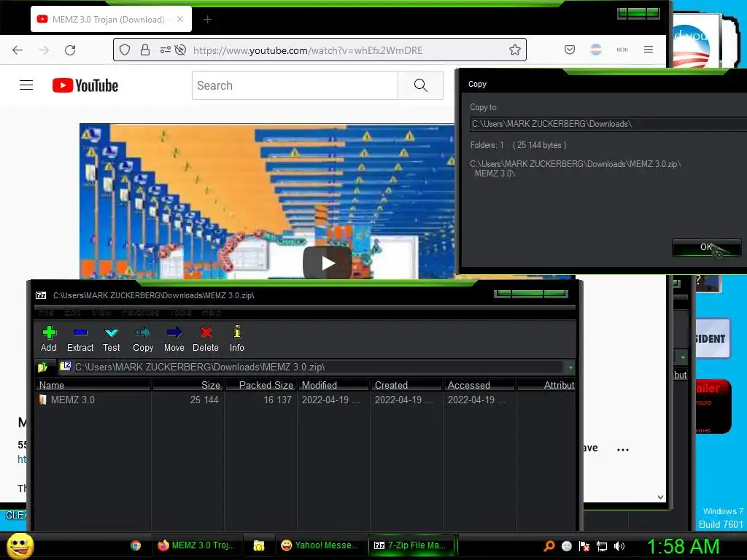Image resolution: width=747 pixels, height=560 pixels.
Task: Click the shield tracking protection icon
Action: pos(125,50)
